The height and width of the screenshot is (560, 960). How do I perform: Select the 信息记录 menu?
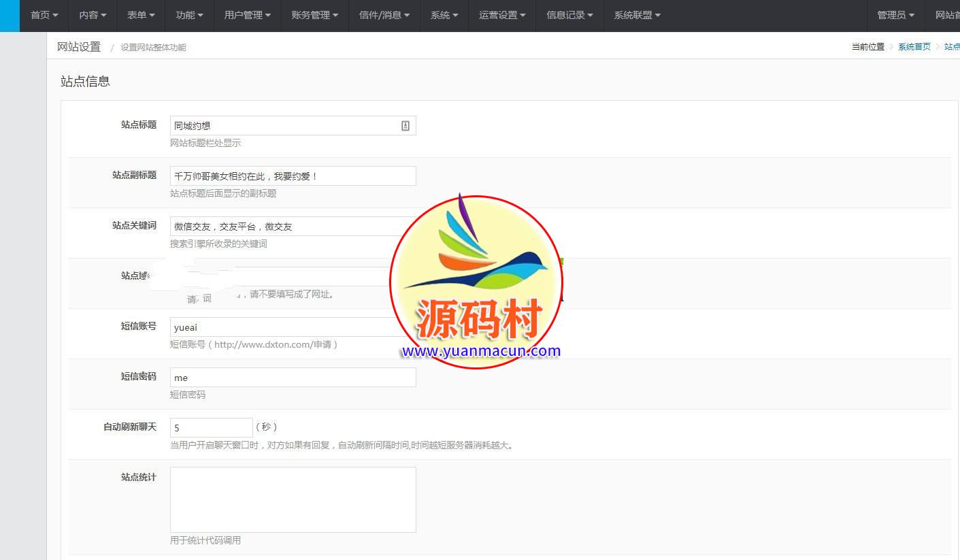coord(569,15)
